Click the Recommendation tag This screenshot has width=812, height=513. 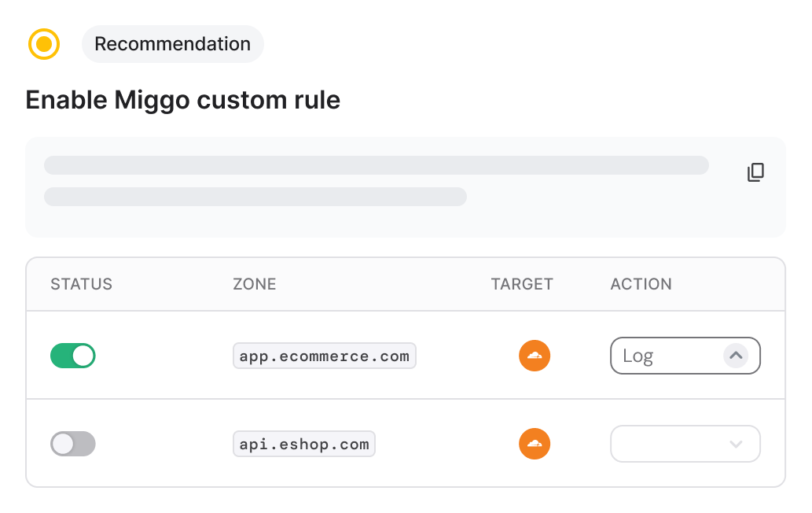(x=173, y=44)
